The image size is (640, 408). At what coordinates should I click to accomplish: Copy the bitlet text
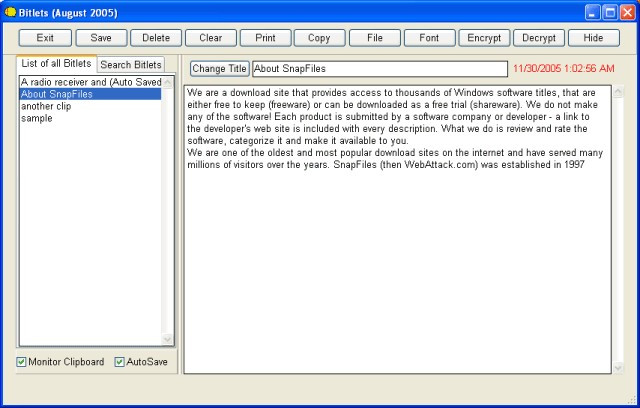coord(319,38)
